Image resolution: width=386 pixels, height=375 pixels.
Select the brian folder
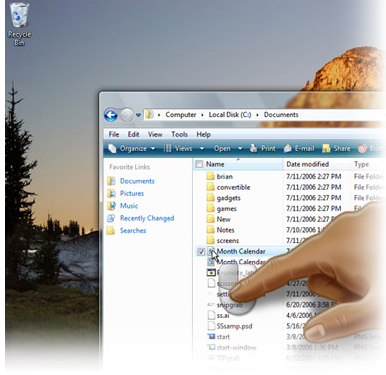tap(224, 176)
